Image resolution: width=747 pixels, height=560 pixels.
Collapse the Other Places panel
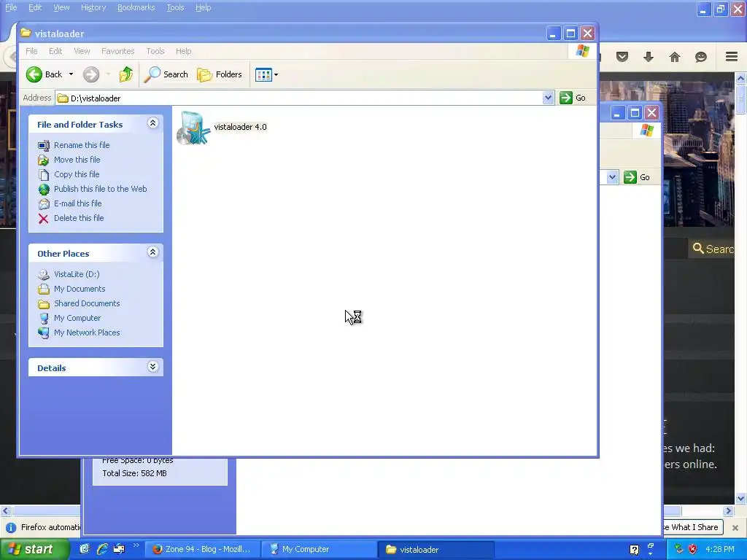coord(152,252)
